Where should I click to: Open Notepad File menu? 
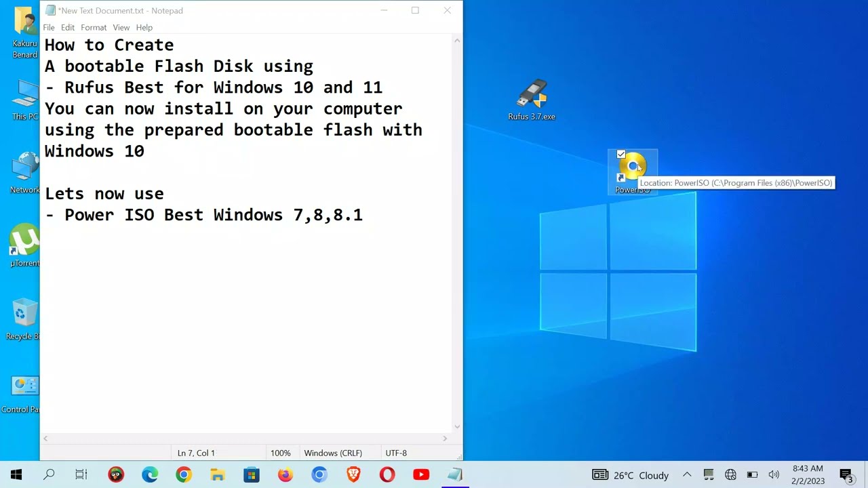[49, 27]
